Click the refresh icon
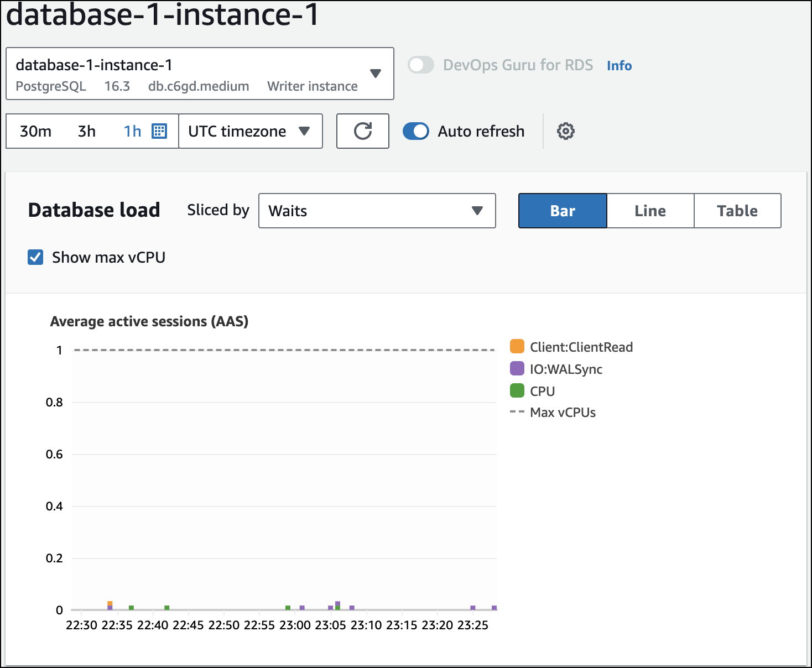The width and height of the screenshot is (812, 668). (362, 131)
